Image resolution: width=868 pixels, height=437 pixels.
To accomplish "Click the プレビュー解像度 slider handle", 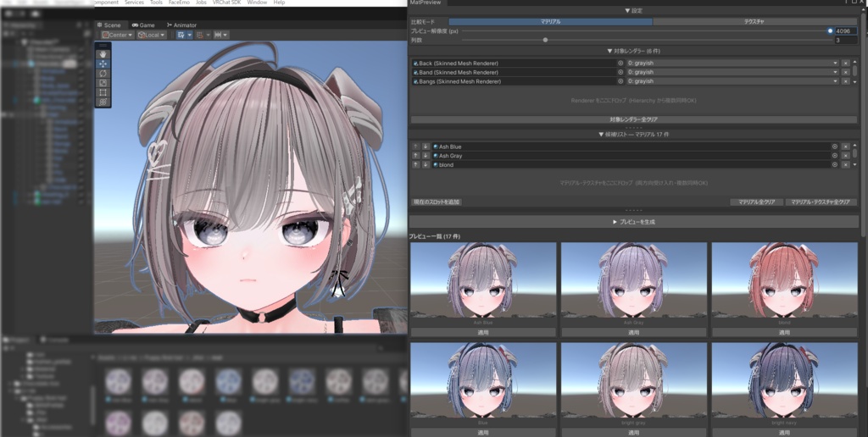I will tap(830, 31).
